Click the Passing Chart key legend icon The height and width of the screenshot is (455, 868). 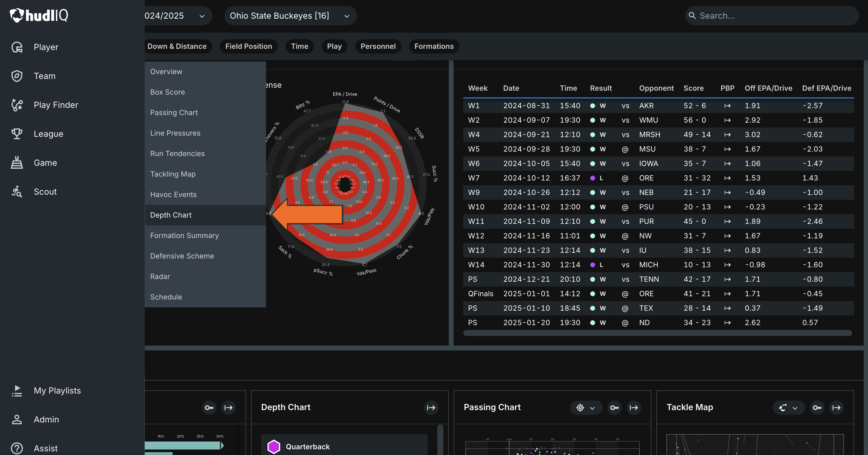(615, 408)
